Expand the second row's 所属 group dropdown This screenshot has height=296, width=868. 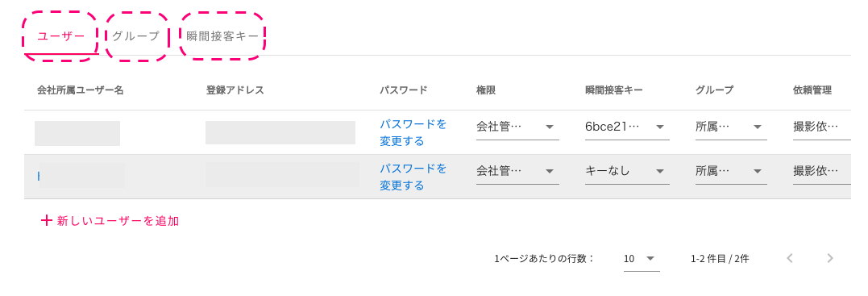pos(731,171)
